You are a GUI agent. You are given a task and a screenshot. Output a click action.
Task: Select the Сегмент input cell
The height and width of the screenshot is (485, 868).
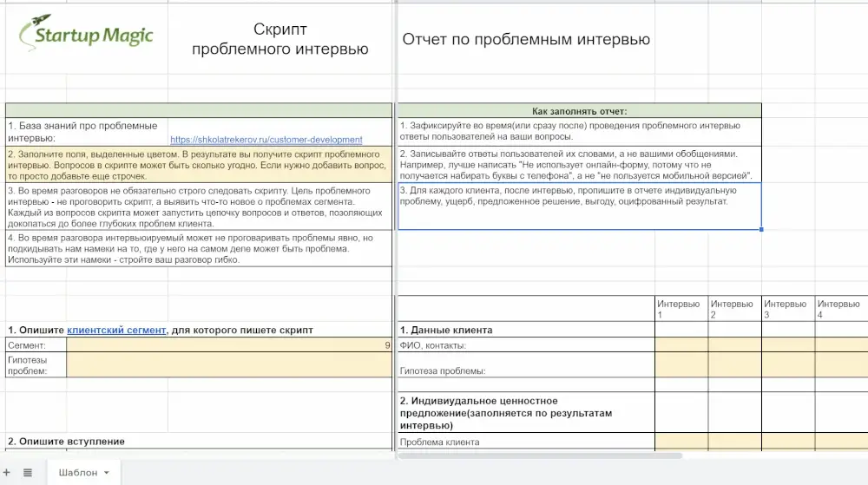tap(229, 345)
